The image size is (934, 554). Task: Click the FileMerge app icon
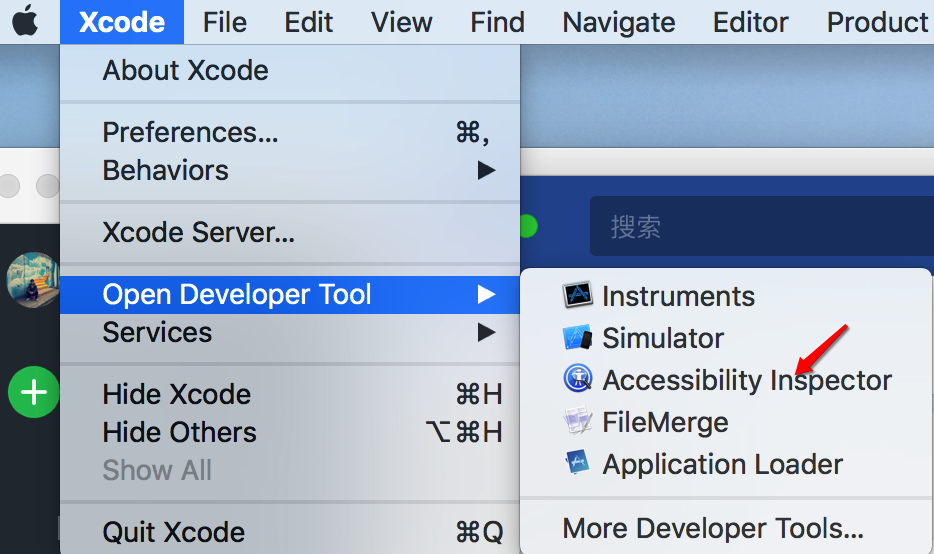click(x=577, y=421)
